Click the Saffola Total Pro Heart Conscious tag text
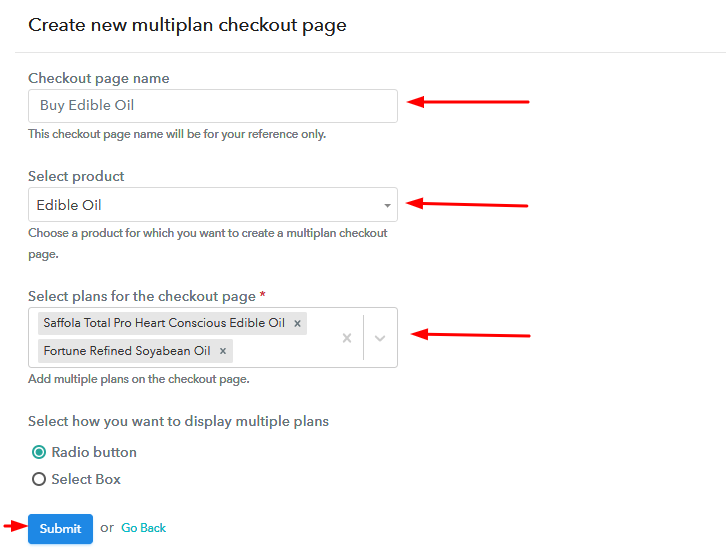Image resolution: width=726 pixels, height=553 pixels. click(x=164, y=323)
